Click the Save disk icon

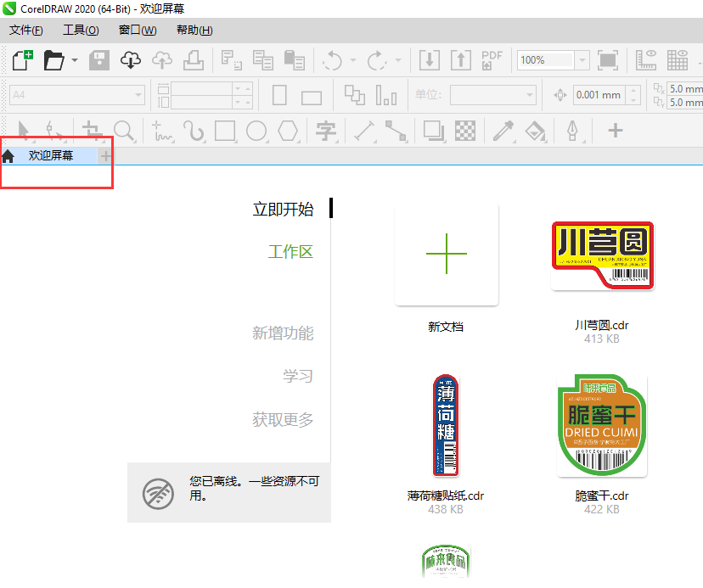[99, 60]
